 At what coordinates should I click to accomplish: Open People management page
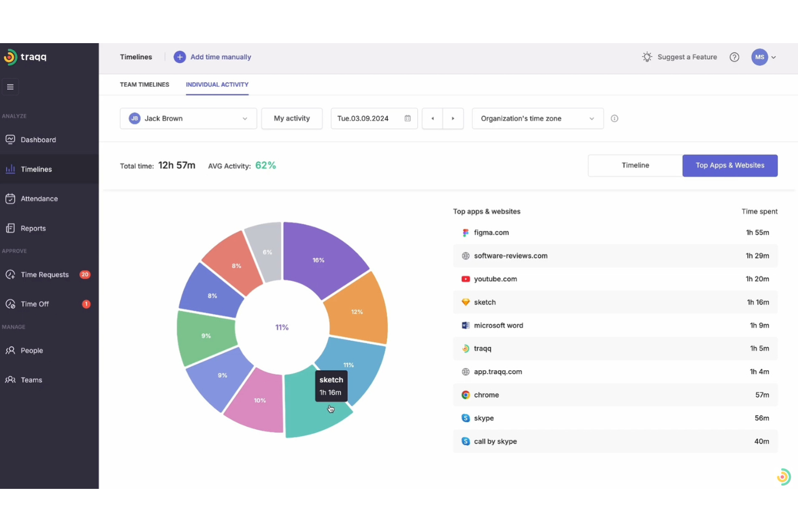click(32, 350)
